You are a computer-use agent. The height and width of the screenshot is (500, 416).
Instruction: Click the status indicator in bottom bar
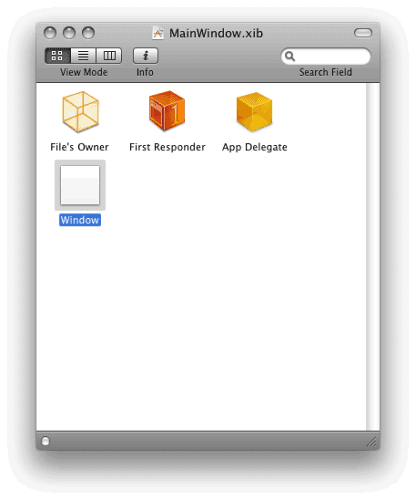pos(45,441)
